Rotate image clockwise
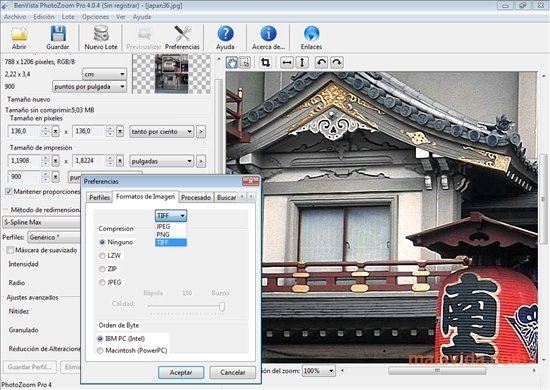This screenshot has width=550, height=390. point(337,63)
